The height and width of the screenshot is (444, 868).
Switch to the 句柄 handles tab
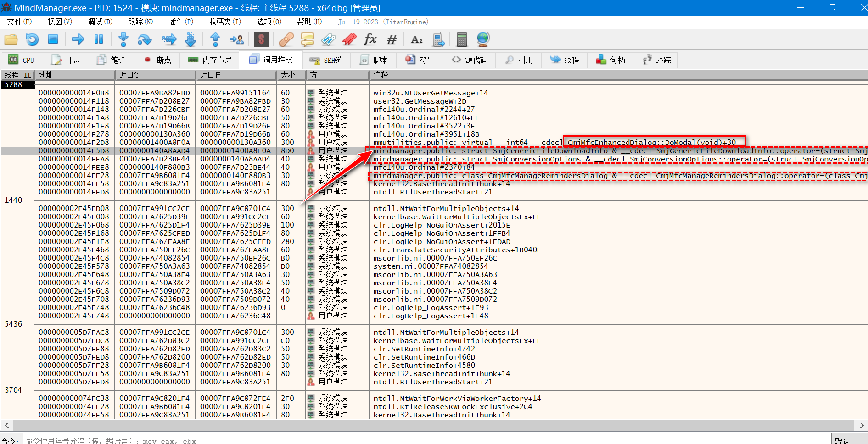coord(610,60)
